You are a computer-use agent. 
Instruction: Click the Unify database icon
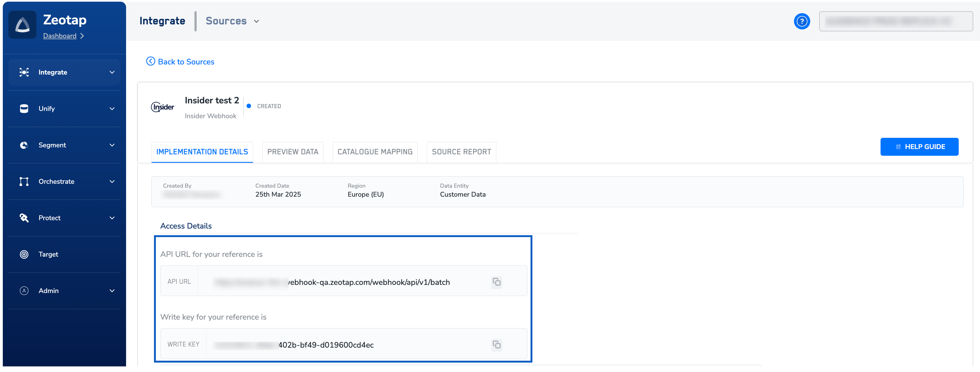[x=24, y=109]
